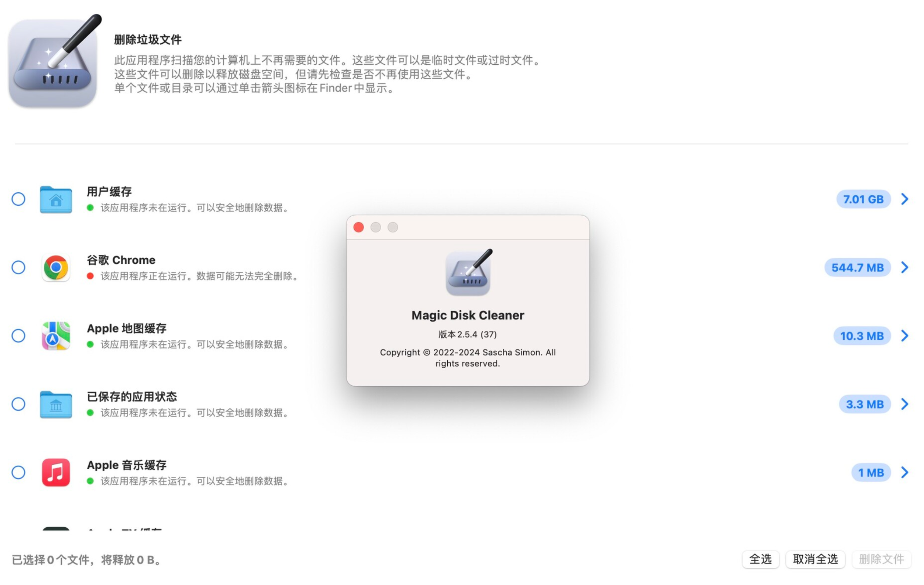
Task: Click the Sascha Simon copyright text
Action: (x=468, y=358)
